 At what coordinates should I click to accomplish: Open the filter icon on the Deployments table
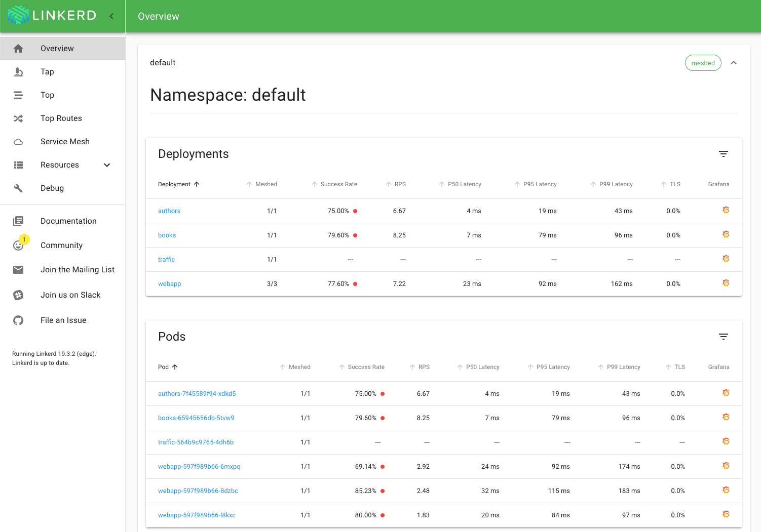pos(723,153)
